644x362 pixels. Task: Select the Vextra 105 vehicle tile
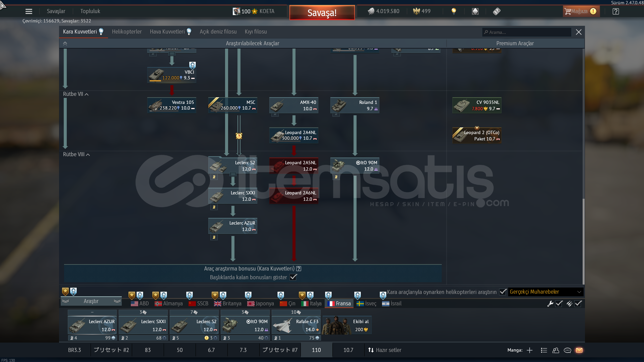tap(172, 105)
